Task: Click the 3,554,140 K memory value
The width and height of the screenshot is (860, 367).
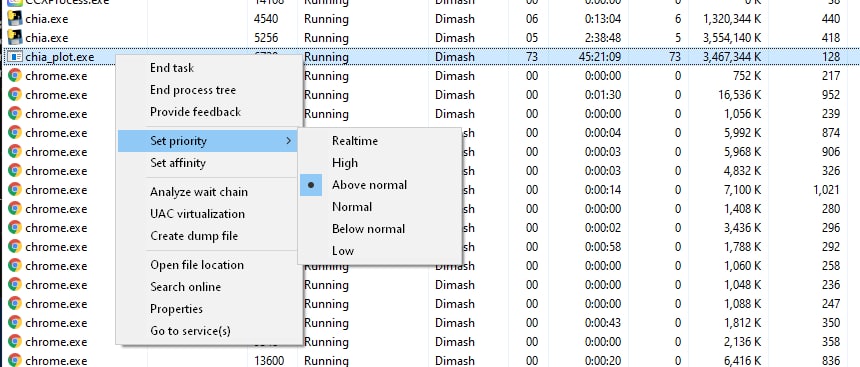Action: coord(732,38)
